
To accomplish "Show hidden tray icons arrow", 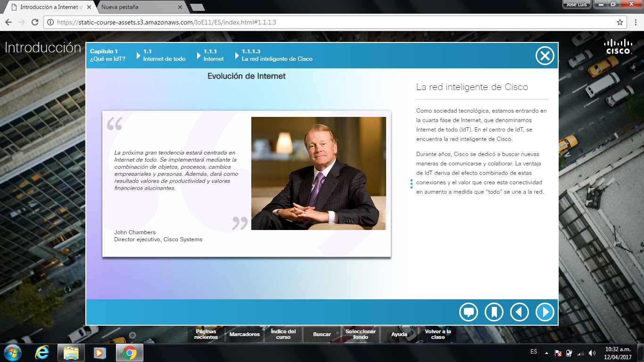I will 546,353.
